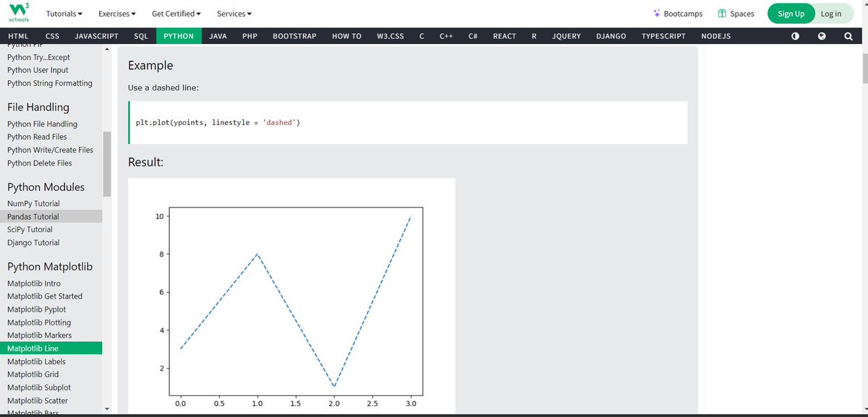Click the 'Use a dashed line:' text
This screenshot has height=417, width=868.
[x=163, y=87]
